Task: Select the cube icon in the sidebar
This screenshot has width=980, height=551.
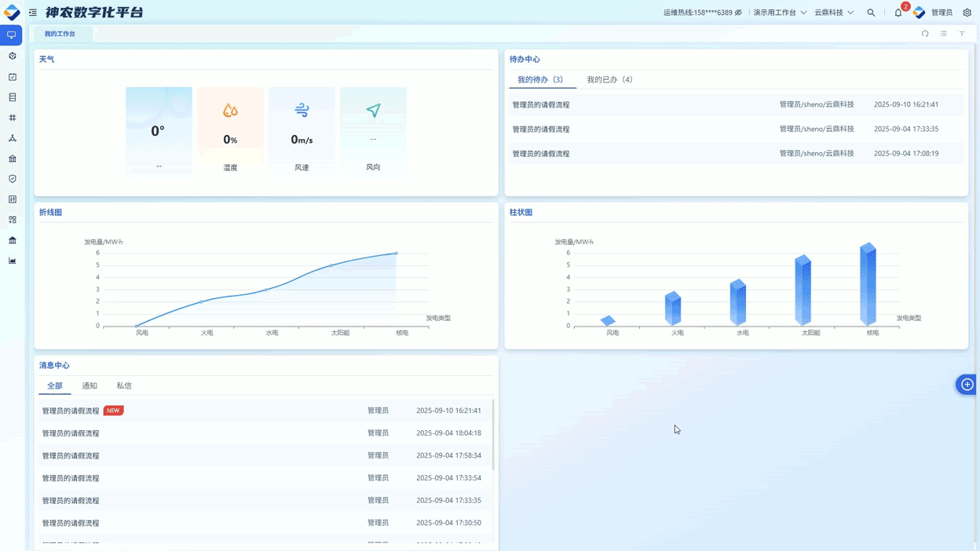Action: pos(13,57)
